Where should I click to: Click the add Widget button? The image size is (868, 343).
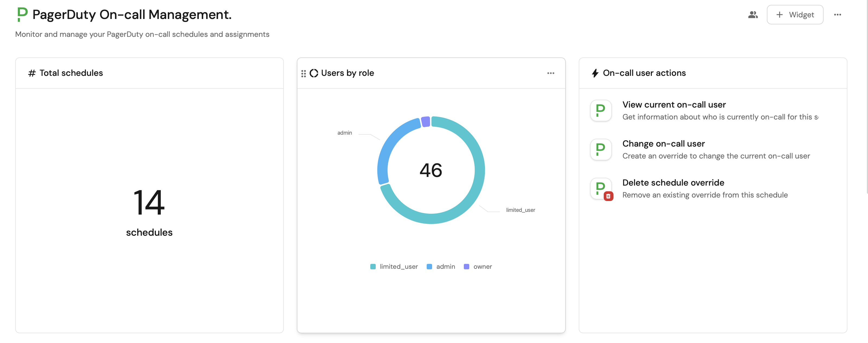[x=795, y=15]
